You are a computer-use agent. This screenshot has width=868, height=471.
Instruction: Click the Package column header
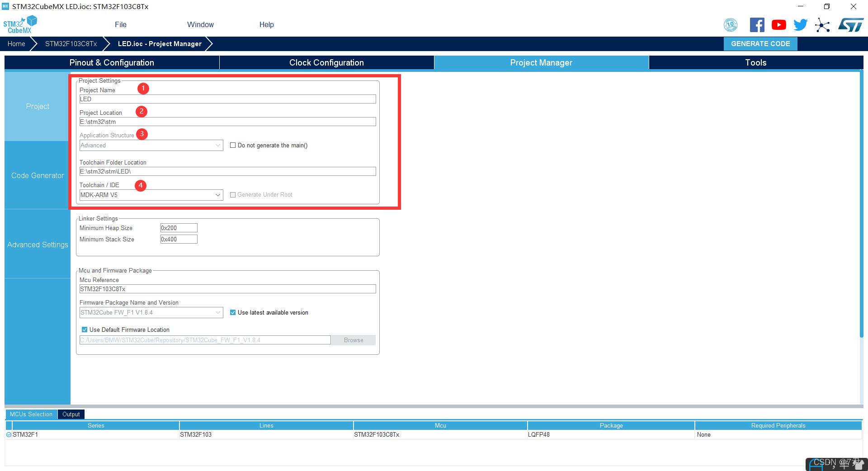click(x=611, y=425)
